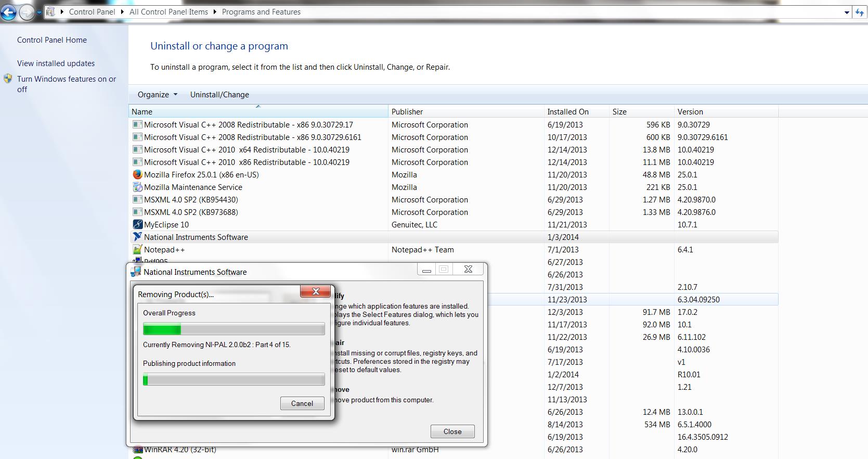
Task: Click the MSXML 4.0 SP2 (KB973688) icon
Action: coord(137,212)
